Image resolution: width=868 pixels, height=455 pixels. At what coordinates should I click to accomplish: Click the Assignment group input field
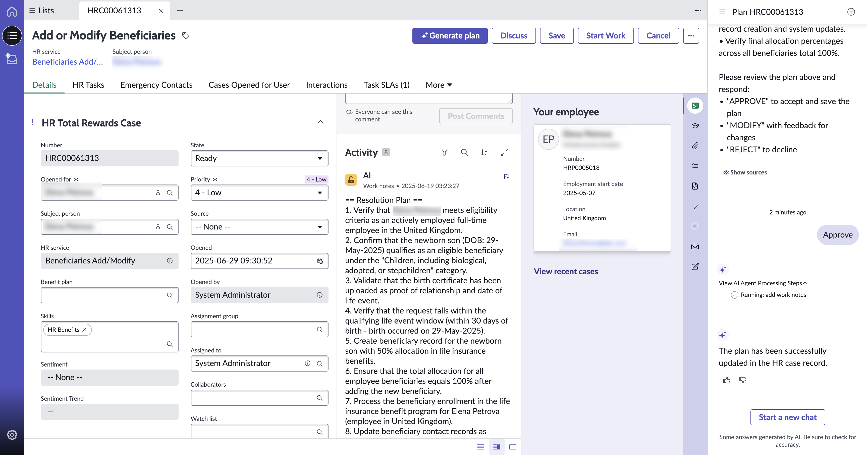tap(259, 329)
